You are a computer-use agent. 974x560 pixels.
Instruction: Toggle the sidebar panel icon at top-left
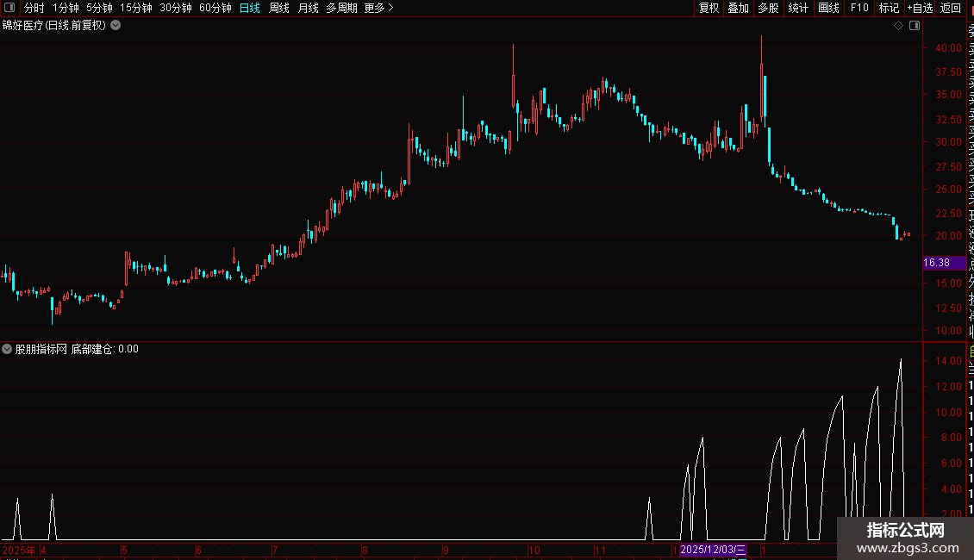(x=9, y=8)
